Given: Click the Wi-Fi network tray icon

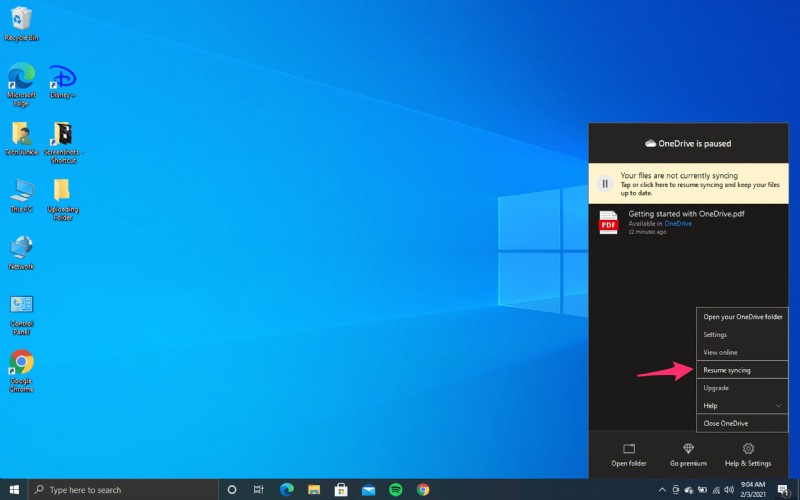Looking at the screenshot, I should [716, 490].
